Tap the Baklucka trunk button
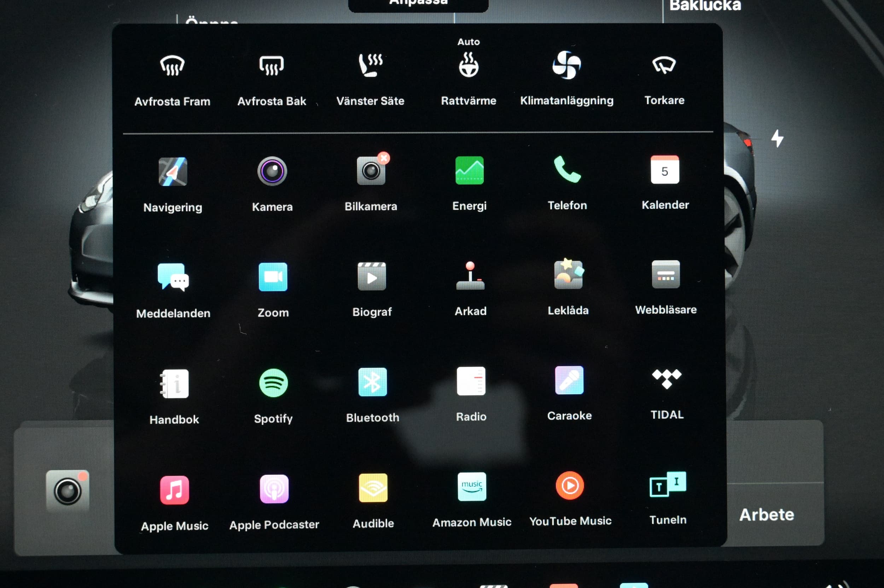Image resolution: width=884 pixels, height=588 pixels. tap(705, 5)
